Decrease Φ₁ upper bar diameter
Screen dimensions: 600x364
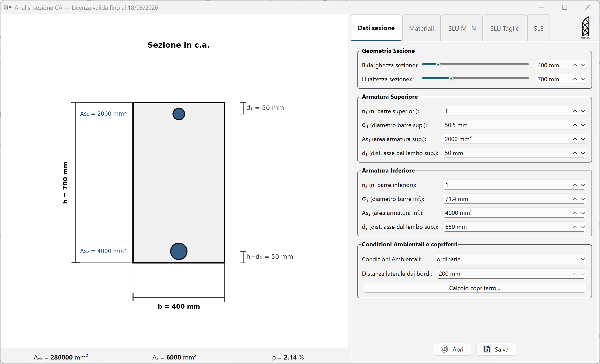point(583,125)
